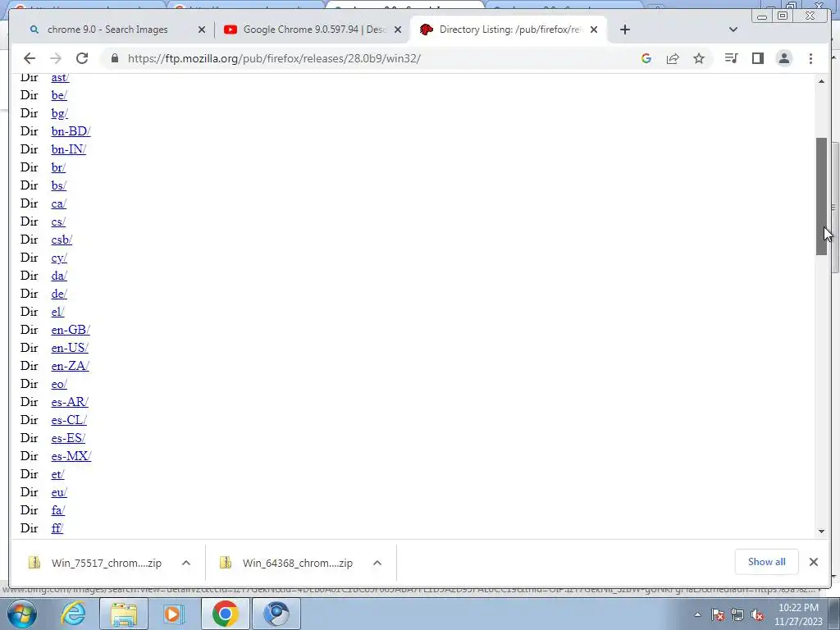Open the de/ directory link
840x630 pixels.
[x=59, y=294]
